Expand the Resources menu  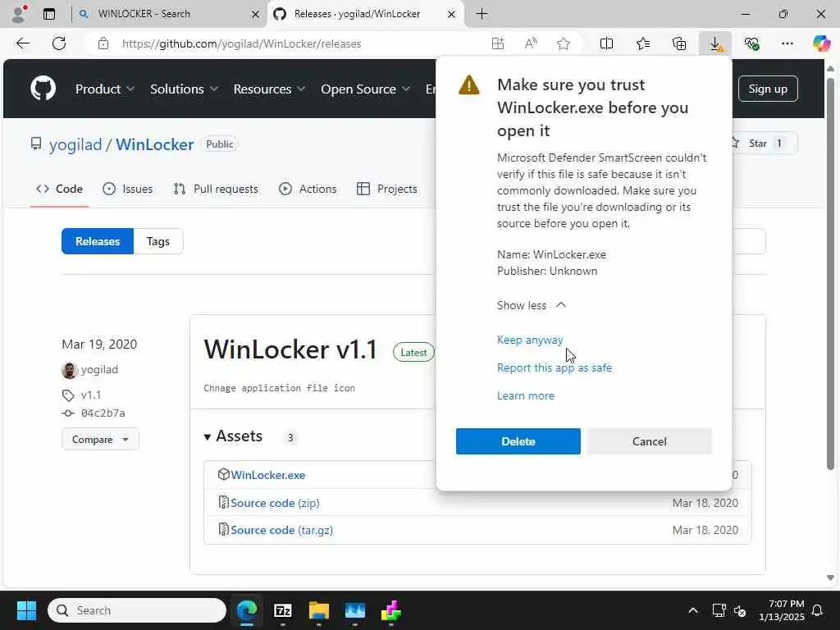point(269,89)
